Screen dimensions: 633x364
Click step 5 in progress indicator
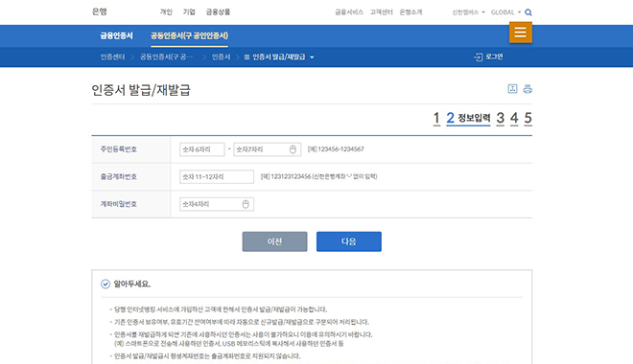point(528,118)
